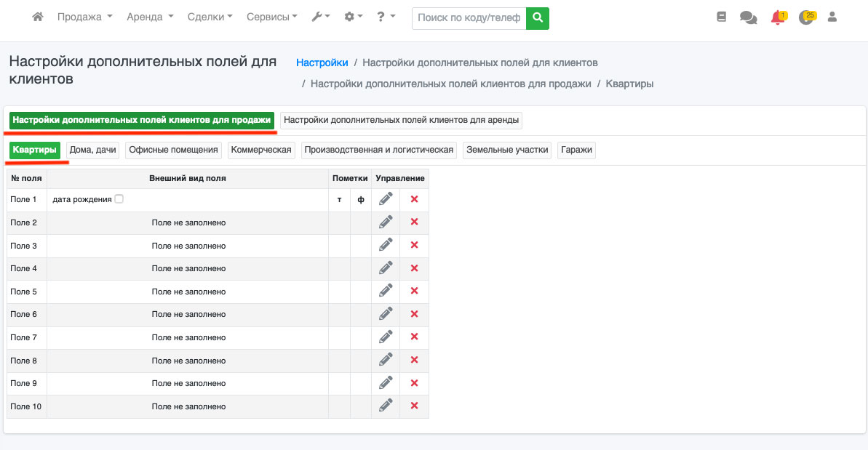
Task: Edit Поле 1 with pencil icon
Action: click(x=386, y=199)
